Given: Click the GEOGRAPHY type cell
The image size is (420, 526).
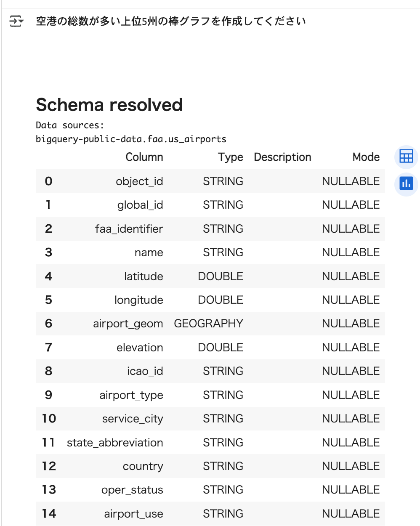Looking at the screenshot, I should tap(208, 324).
